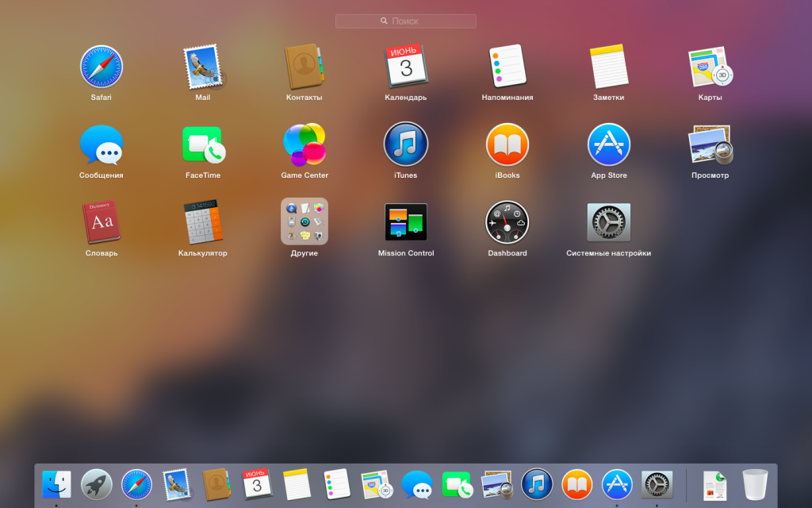
Task: Click the Launchpad rocket icon in the Dock
Action: (96, 485)
